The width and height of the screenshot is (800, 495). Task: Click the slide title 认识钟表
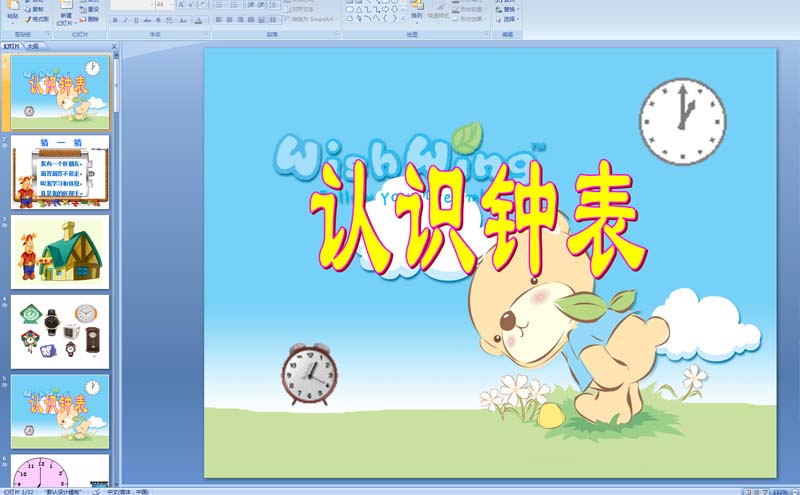tap(478, 219)
